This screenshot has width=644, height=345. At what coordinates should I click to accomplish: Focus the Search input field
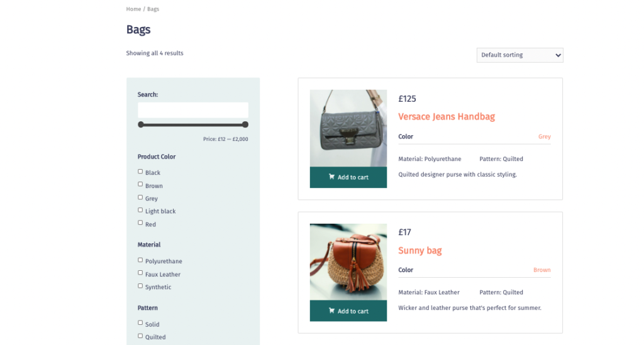pos(193,110)
